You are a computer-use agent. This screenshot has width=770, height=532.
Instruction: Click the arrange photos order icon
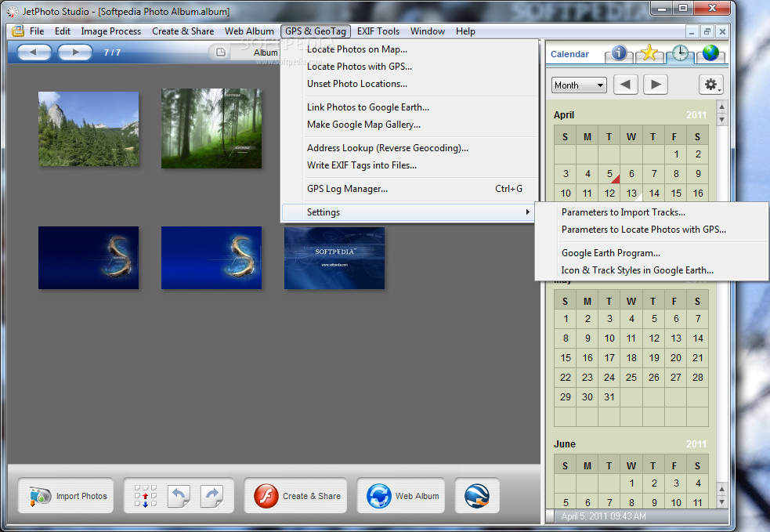point(146,496)
